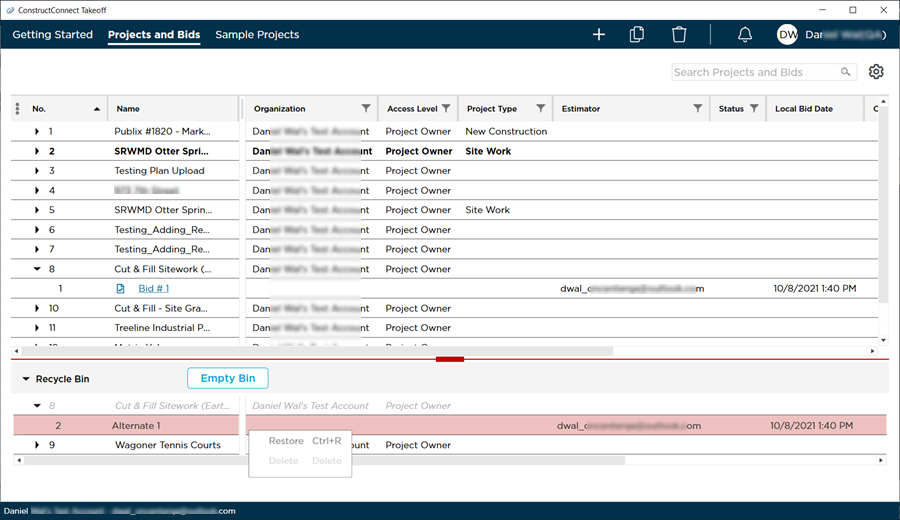Click the Recycle Bin horizontal scrollbar

point(324,460)
